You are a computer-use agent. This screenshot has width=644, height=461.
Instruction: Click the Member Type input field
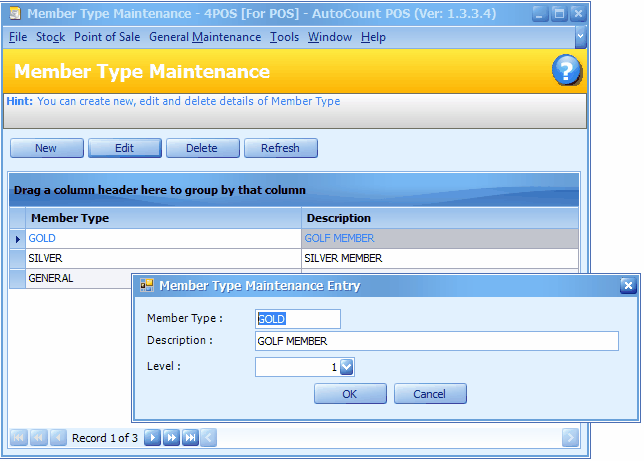click(x=298, y=319)
